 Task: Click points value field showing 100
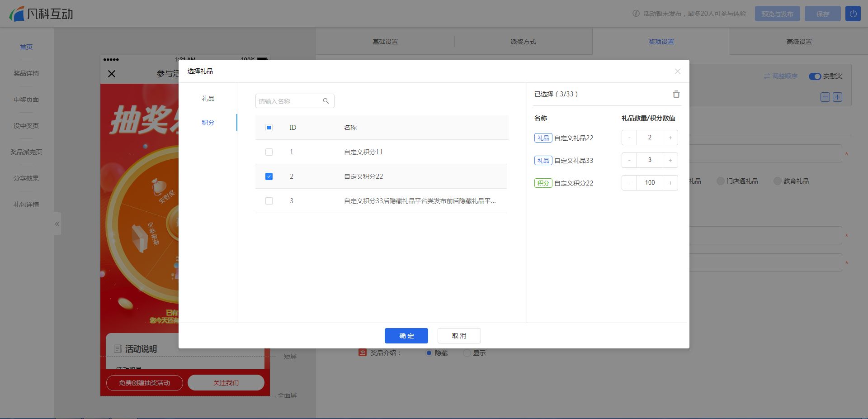pyautogui.click(x=650, y=183)
